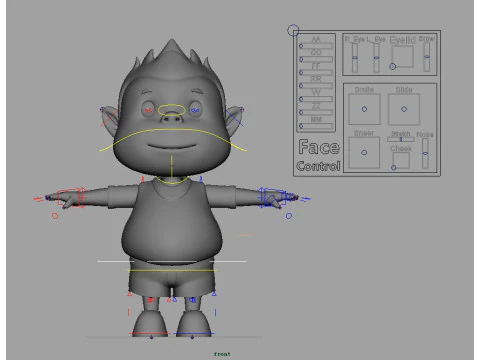Select the AA phoneme slider handle
Viewport: 480px width, 360px height.
pos(301,46)
